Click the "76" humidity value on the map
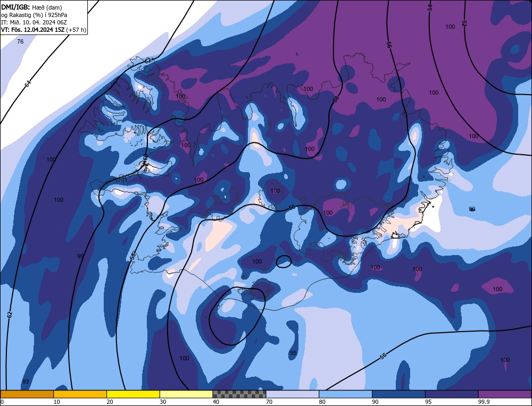Screen dimensions: 532x406 tap(20, 41)
